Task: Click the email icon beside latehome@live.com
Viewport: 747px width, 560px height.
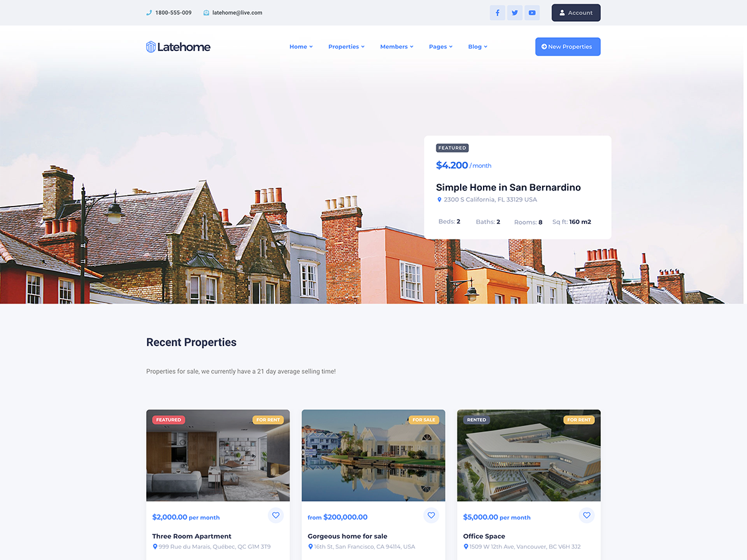Action: click(206, 12)
